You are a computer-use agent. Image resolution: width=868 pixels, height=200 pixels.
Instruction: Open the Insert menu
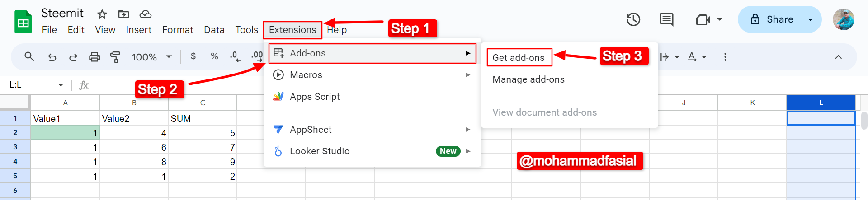[x=138, y=30]
